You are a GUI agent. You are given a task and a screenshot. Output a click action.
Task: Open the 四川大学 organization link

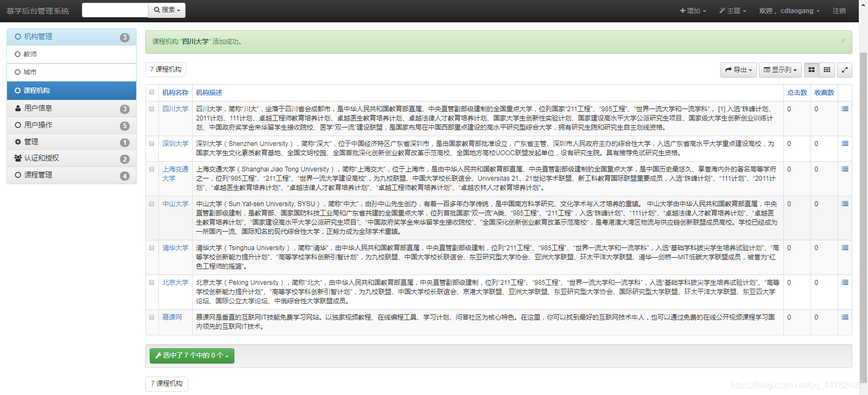(x=175, y=109)
